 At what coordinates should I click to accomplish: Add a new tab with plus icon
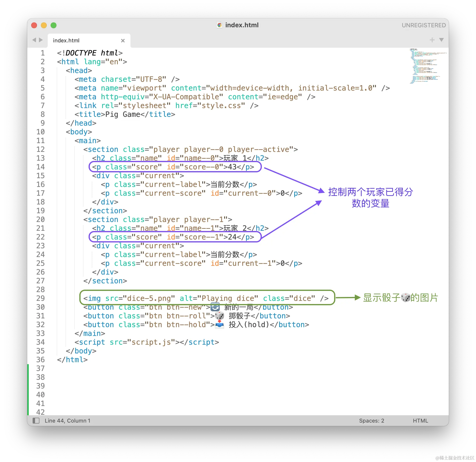pyautogui.click(x=432, y=40)
